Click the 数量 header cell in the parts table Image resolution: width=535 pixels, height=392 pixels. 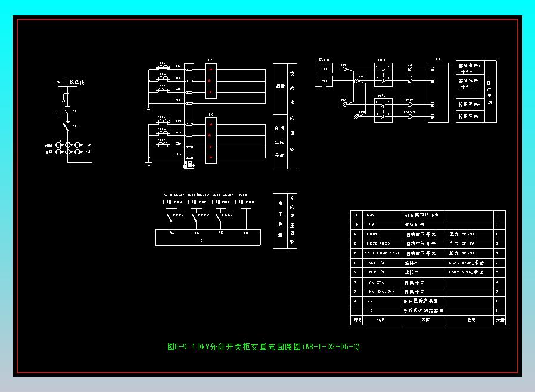(x=500, y=320)
